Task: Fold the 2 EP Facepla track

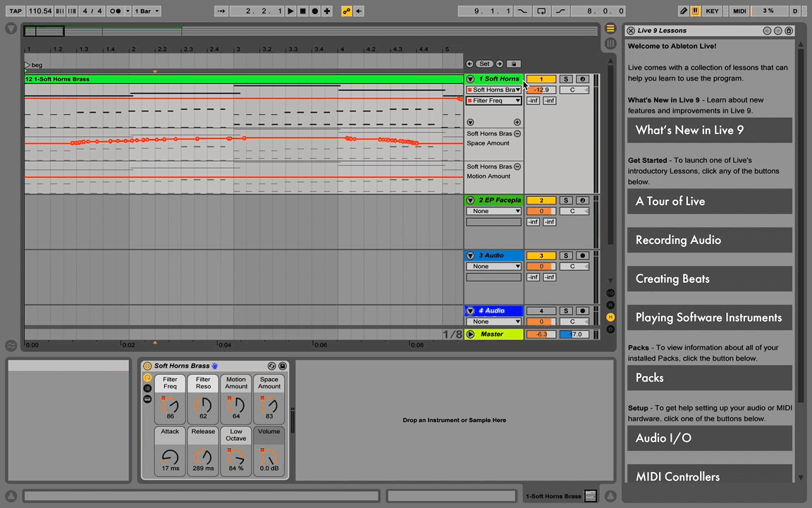Action: (470, 200)
